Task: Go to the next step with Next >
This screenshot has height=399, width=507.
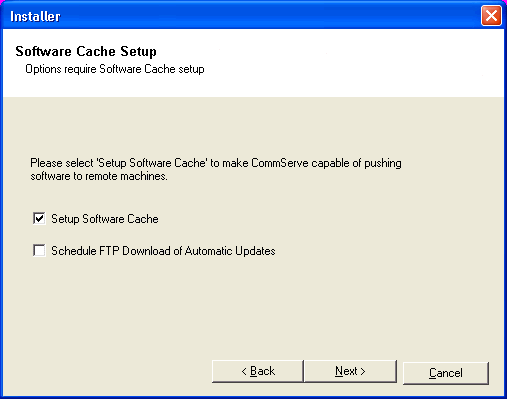Action: click(x=350, y=371)
